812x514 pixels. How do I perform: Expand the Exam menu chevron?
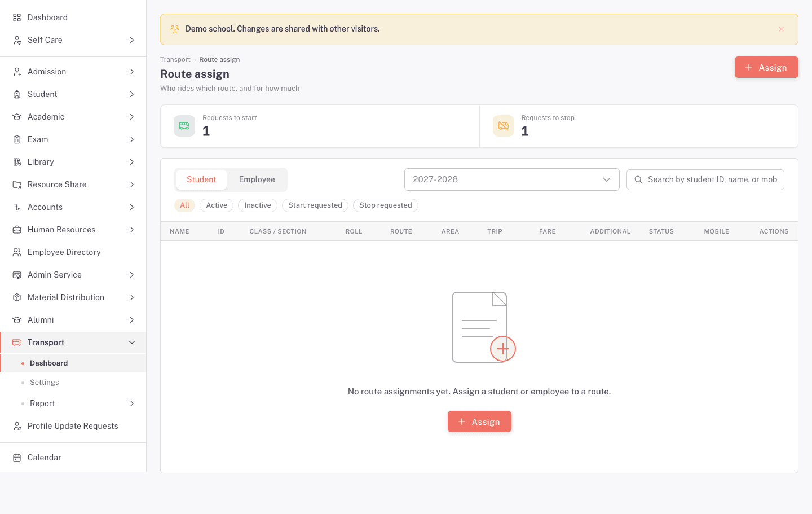click(x=132, y=139)
